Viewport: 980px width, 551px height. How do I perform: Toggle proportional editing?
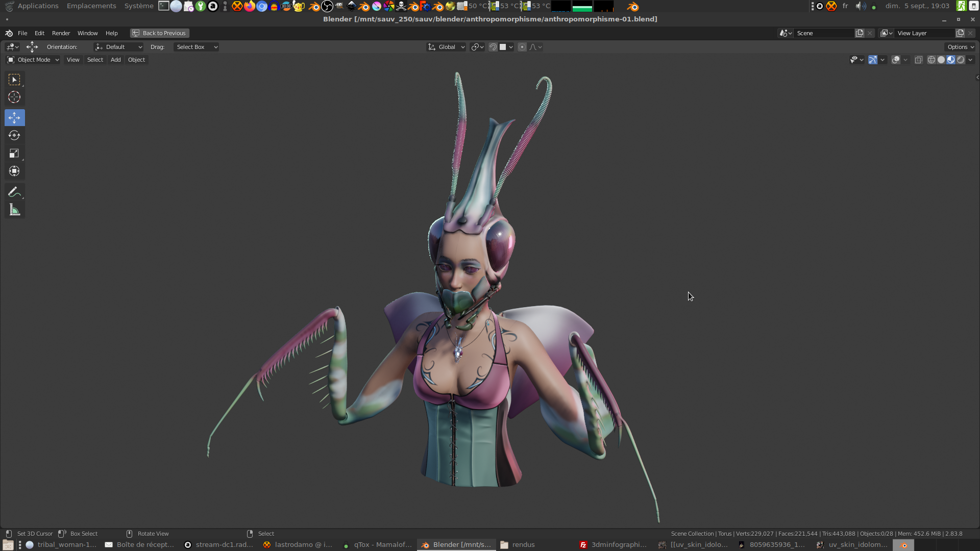pos(522,47)
